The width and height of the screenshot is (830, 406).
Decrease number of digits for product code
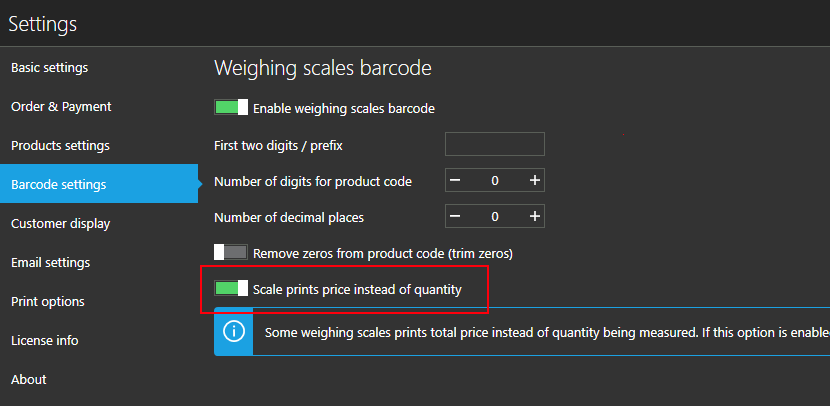(x=455, y=181)
